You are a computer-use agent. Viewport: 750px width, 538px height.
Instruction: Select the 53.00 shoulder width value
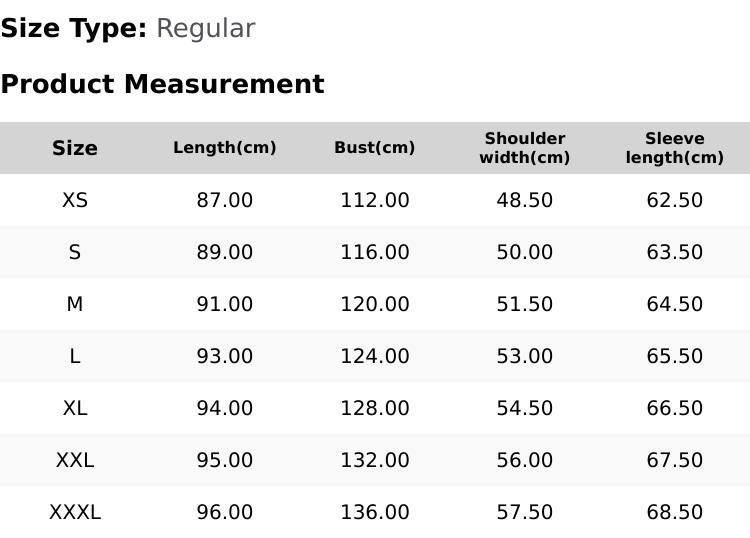525,356
